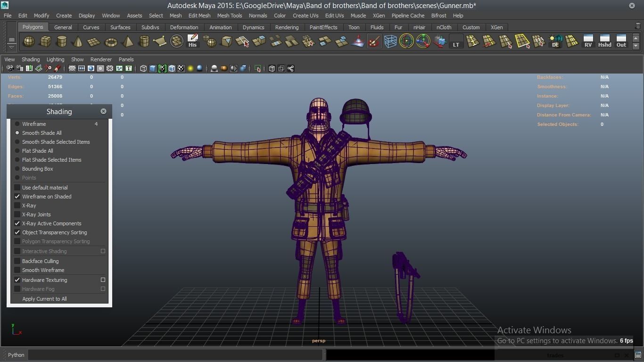Open Hypershade via Hshd shelf icon
Screen dimensions: 644x362
[604, 42]
